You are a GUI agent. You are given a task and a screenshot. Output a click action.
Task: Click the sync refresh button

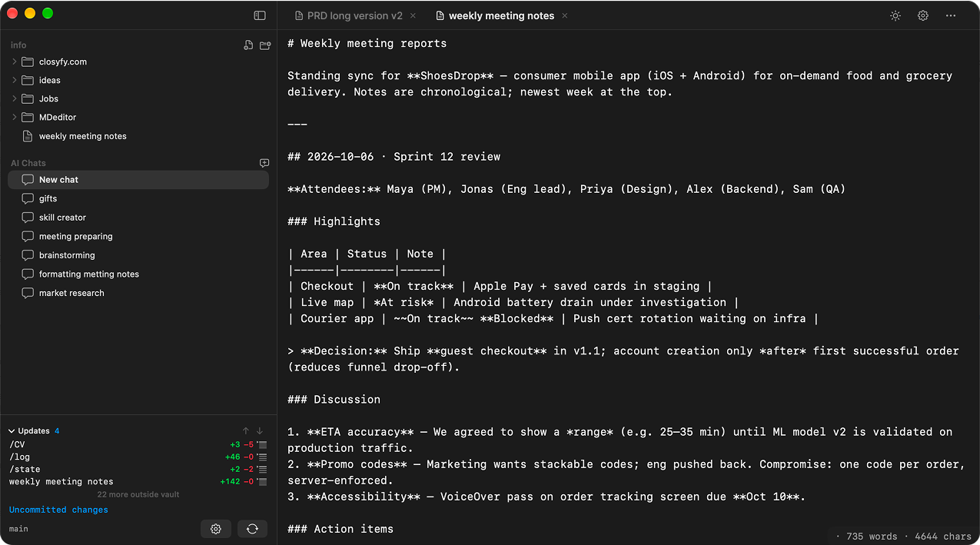[252, 529]
